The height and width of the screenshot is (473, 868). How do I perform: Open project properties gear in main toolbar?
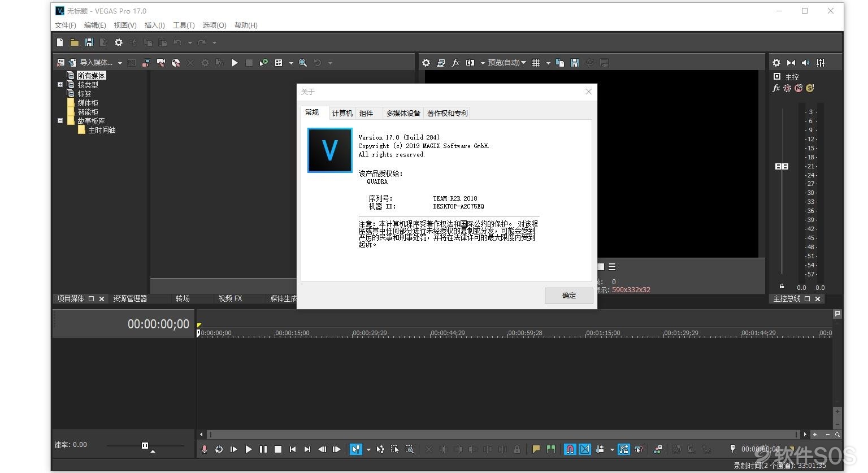coord(119,42)
